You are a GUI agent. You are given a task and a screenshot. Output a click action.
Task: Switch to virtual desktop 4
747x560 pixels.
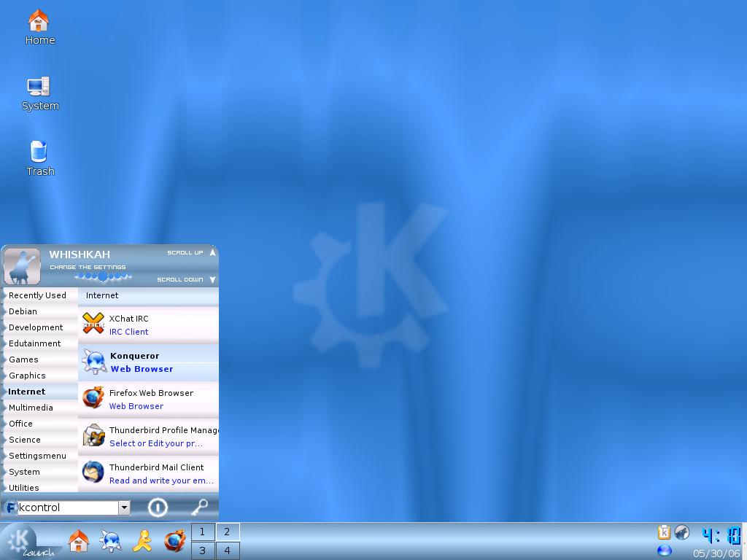(228, 551)
